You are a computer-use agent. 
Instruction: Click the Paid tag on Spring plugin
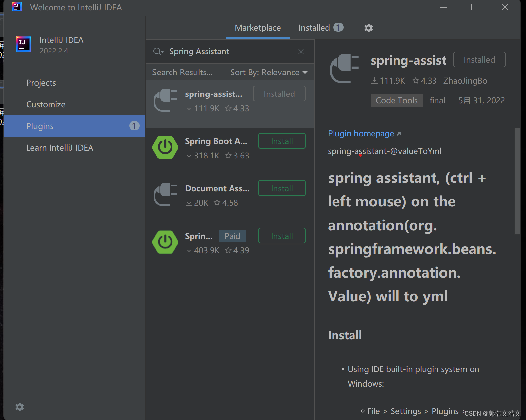tap(233, 236)
